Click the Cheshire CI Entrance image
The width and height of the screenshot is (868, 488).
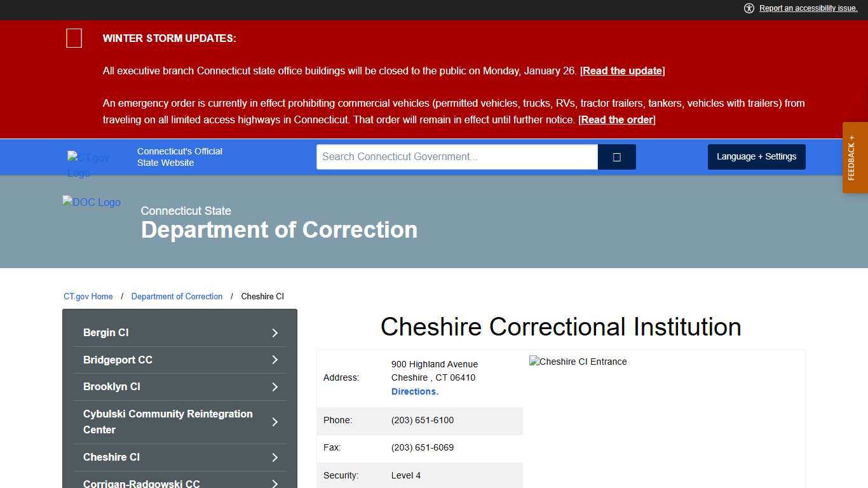tap(578, 362)
